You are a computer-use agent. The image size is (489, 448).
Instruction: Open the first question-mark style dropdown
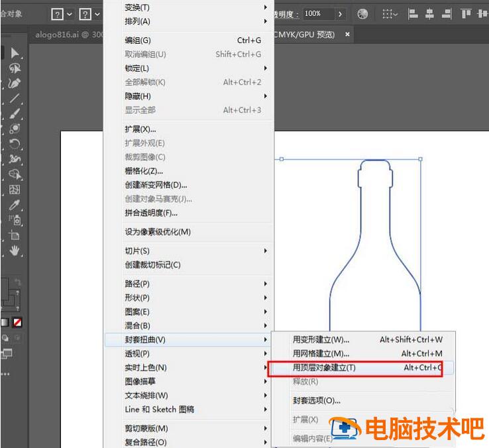pyautogui.click(x=62, y=15)
